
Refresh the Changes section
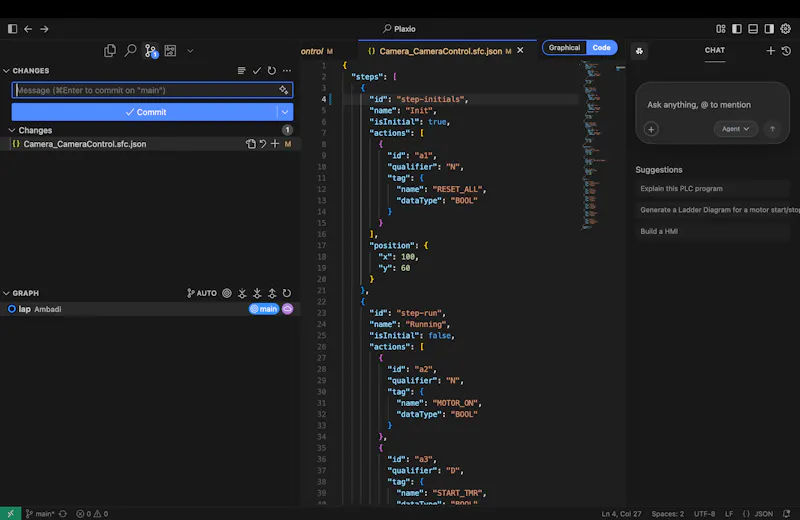coord(271,71)
